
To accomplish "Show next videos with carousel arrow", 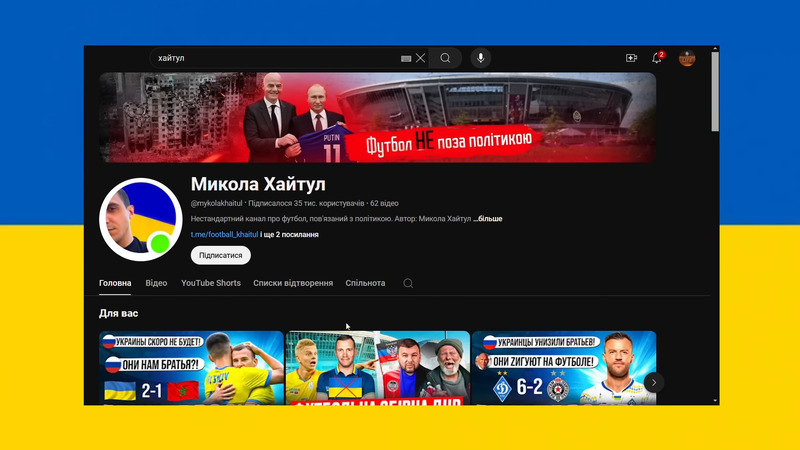I will (653, 382).
